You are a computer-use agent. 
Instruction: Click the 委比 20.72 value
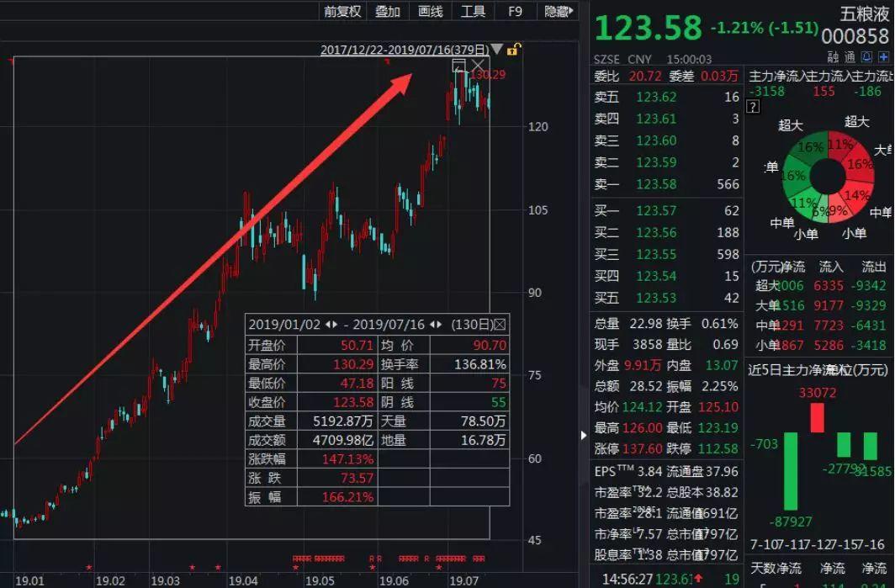645,76
